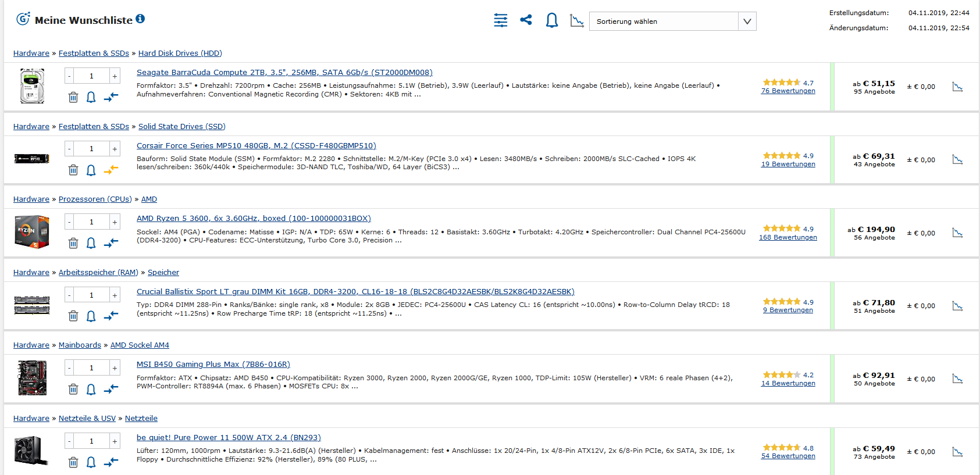Click Seagate hard drive thumbnail image
Viewport: 980px width, 475px height.
(32, 86)
